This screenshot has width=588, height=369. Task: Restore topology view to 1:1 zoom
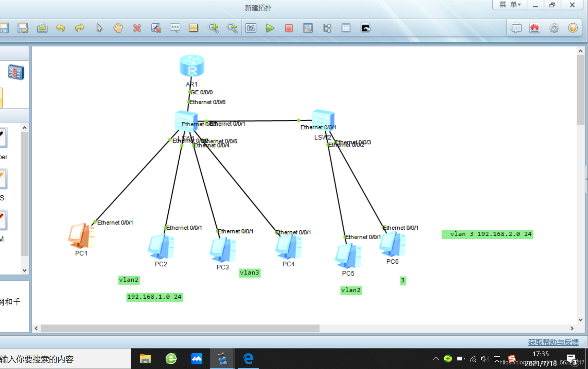[251, 28]
